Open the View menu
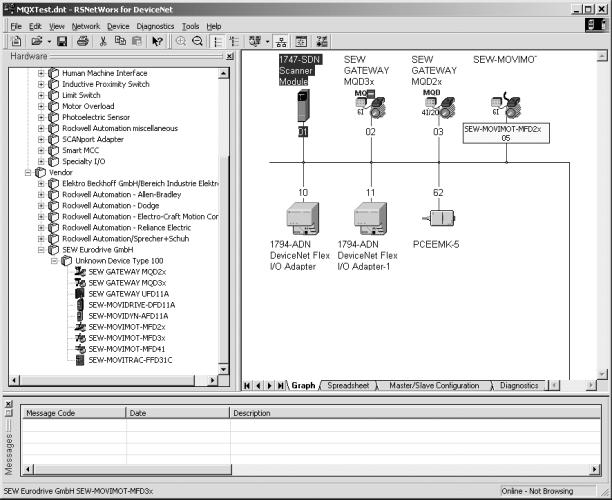This screenshot has height=500, width=612. [x=57, y=27]
